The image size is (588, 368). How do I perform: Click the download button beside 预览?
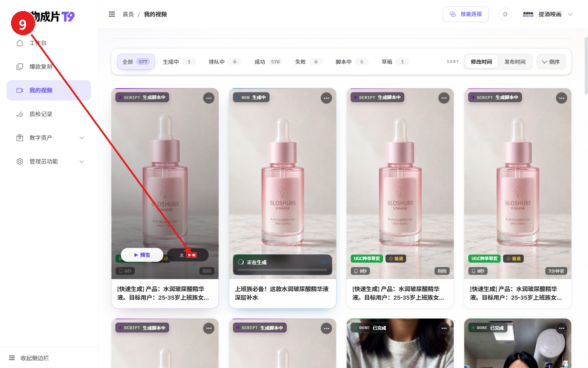[188, 255]
